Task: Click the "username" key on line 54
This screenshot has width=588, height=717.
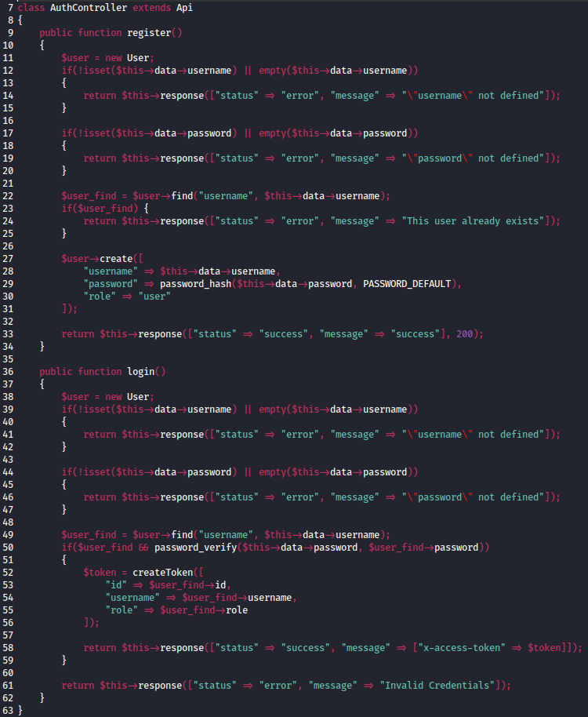Action: click(132, 598)
